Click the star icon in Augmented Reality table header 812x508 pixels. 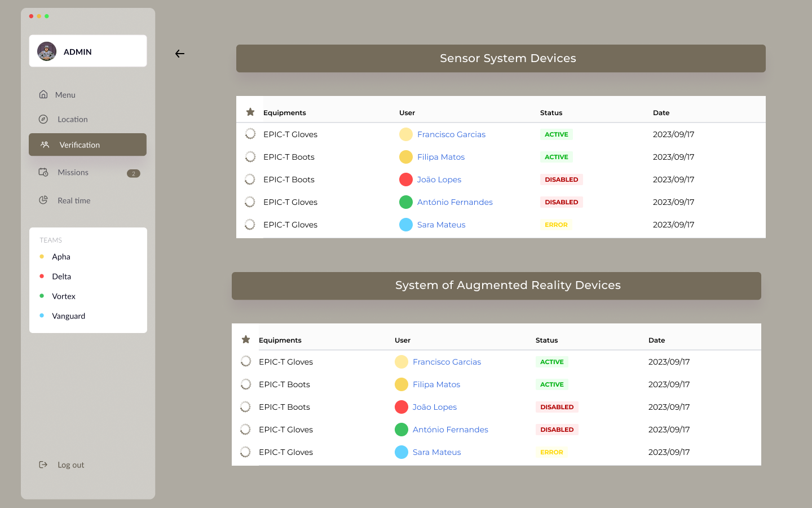[246, 340]
